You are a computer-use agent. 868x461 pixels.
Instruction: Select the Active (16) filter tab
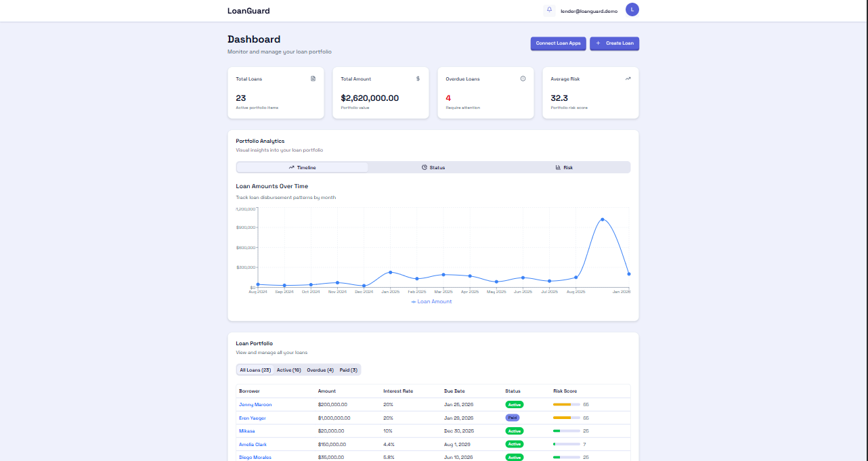pyautogui.click(x=289, y=370)
